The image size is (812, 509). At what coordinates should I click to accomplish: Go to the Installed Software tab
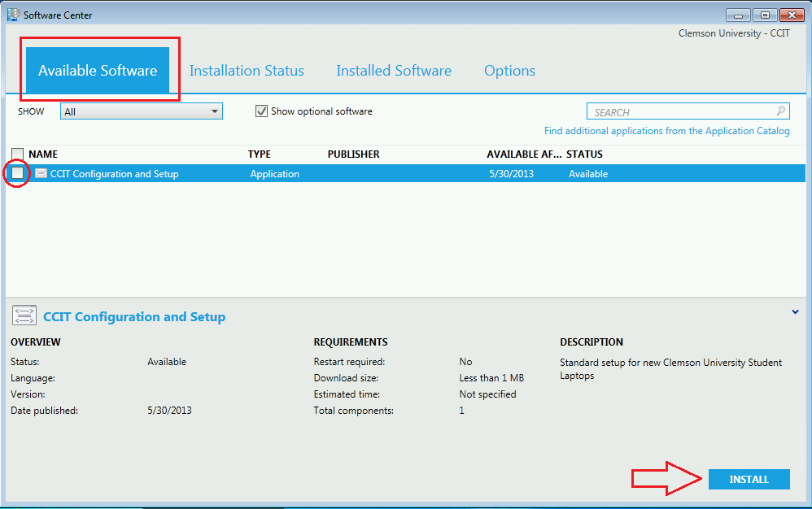coord(394,71)
